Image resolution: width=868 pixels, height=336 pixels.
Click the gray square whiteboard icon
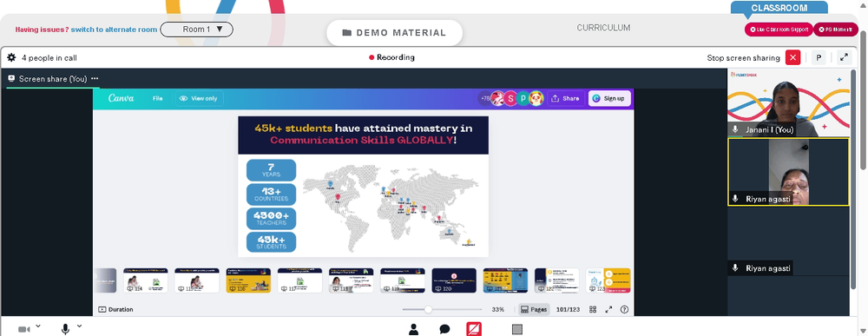[x=517, y=329]
